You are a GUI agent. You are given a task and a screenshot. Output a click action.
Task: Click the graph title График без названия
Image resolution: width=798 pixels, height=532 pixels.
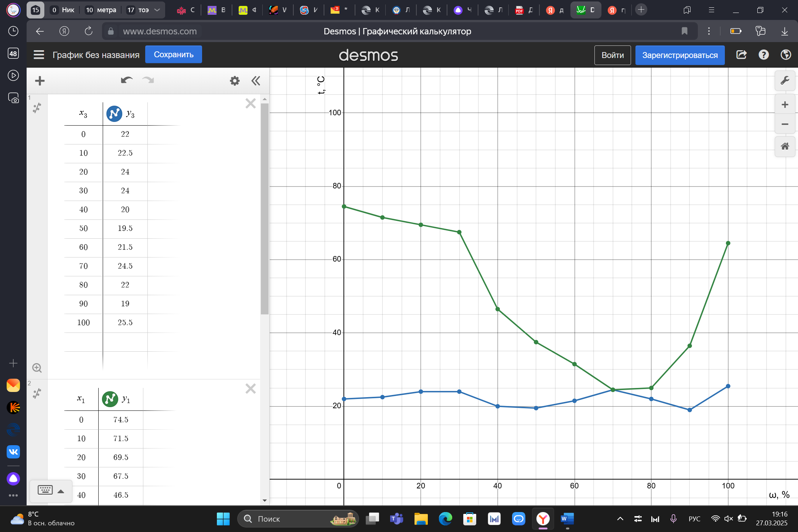96,55
